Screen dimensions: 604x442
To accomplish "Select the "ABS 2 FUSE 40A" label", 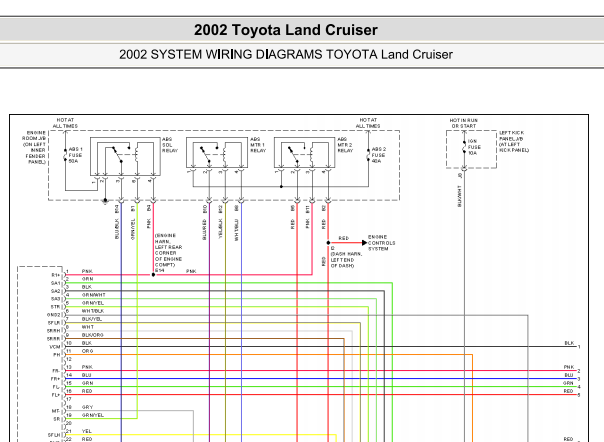I will click(x=378, y=155).
